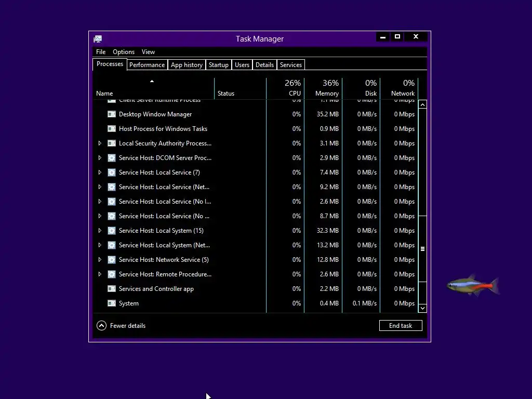Sort by the Status column header
Viewport: 532px width, 399px height.
(x=240, y=88)
